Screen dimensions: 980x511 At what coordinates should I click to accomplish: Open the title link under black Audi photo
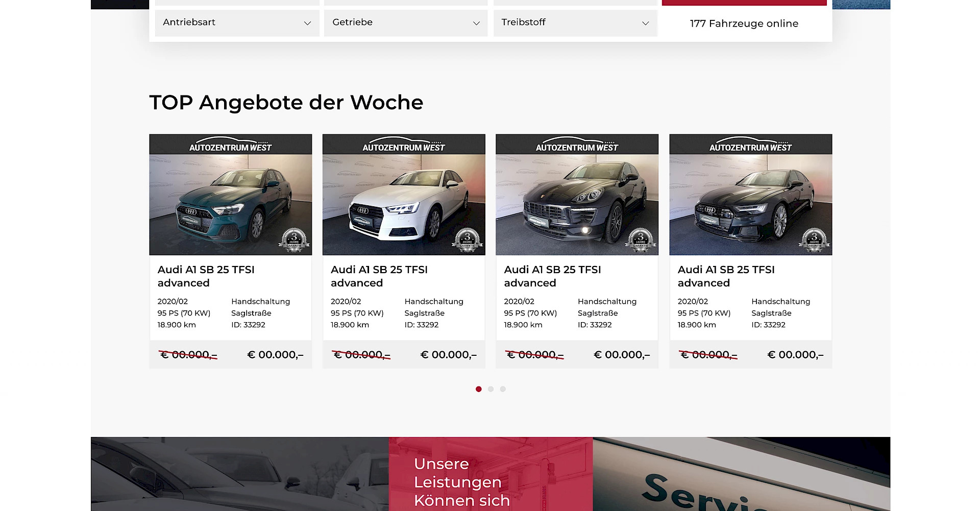click(726, 276)
